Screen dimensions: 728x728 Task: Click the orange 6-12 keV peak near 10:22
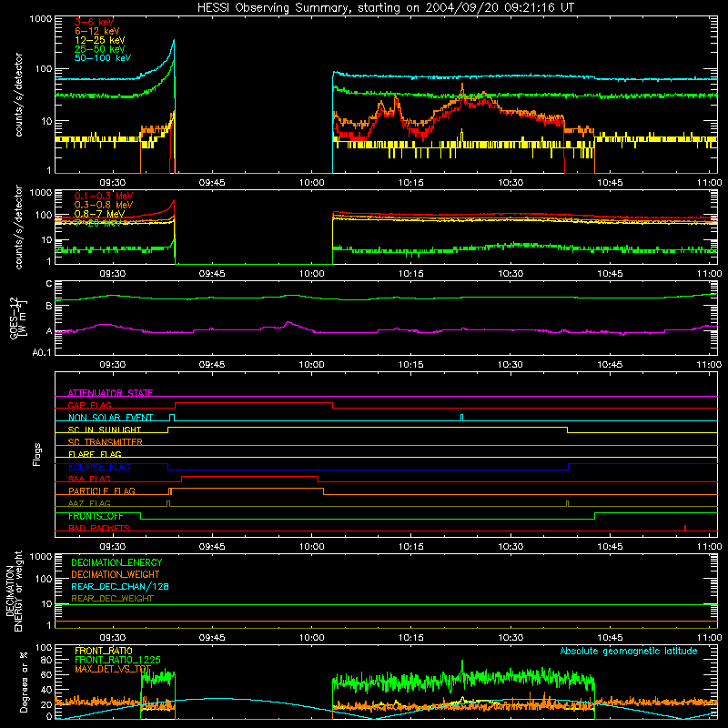tap(462, 86)
